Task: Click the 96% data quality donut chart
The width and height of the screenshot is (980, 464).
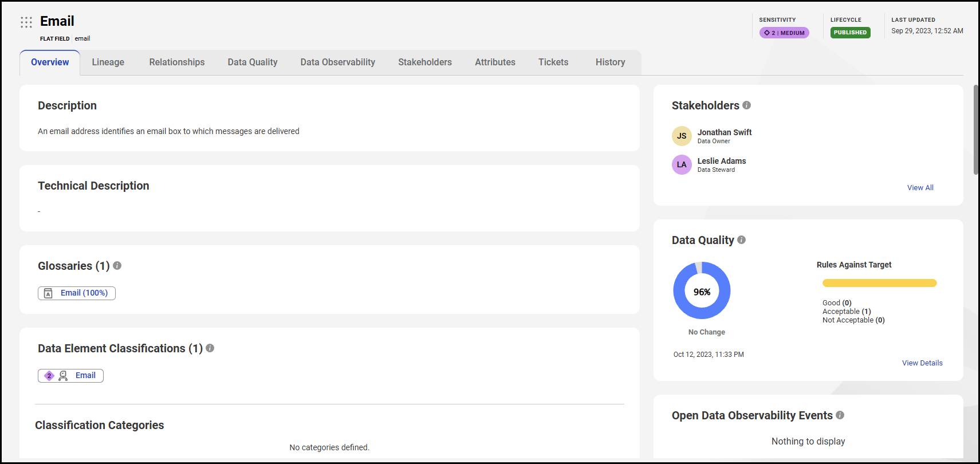Action: [x=702, y=290]
